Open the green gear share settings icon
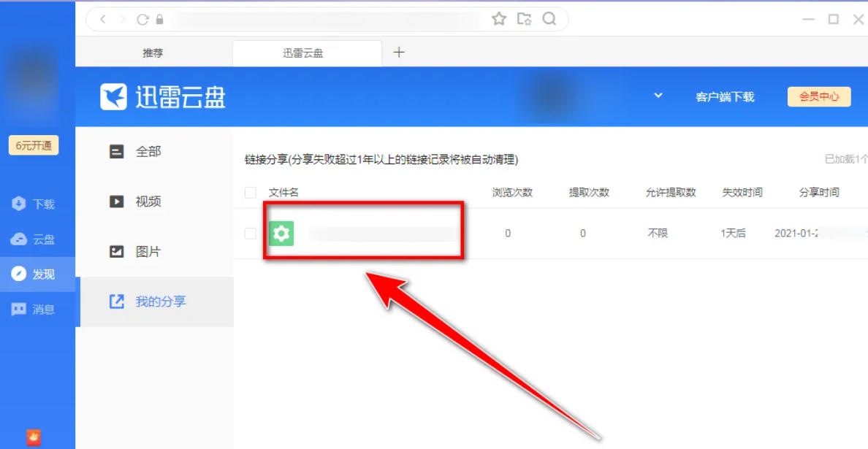Image resolution: width=868 pixels, height=449 pixels. pyautogui.click(x=281, y=233)
